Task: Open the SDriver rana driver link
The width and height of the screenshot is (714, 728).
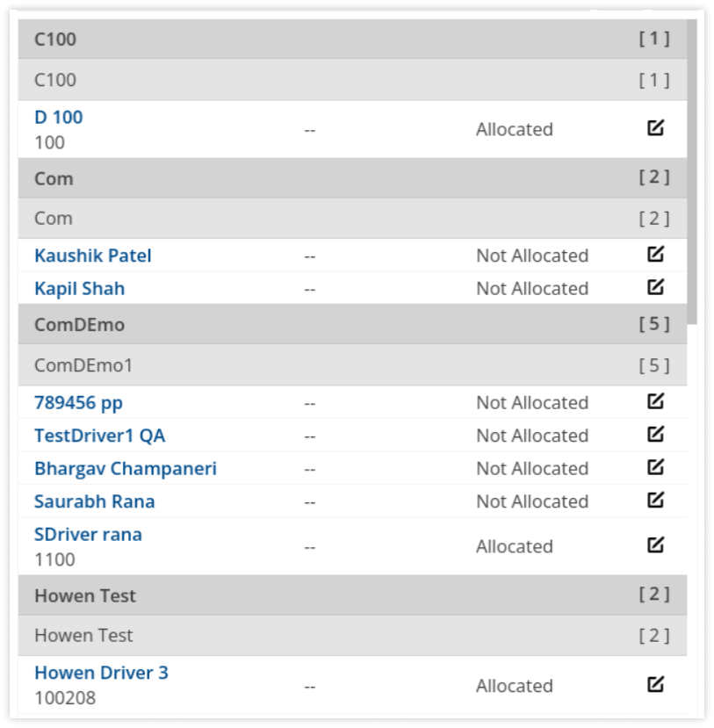Action: (x=88, y=535)
